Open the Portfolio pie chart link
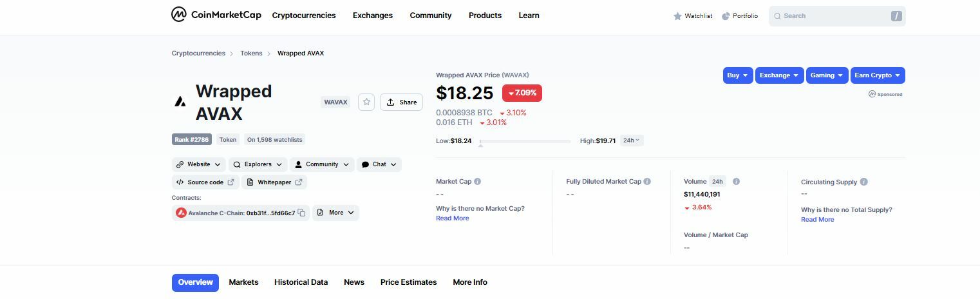 (740, 15)
